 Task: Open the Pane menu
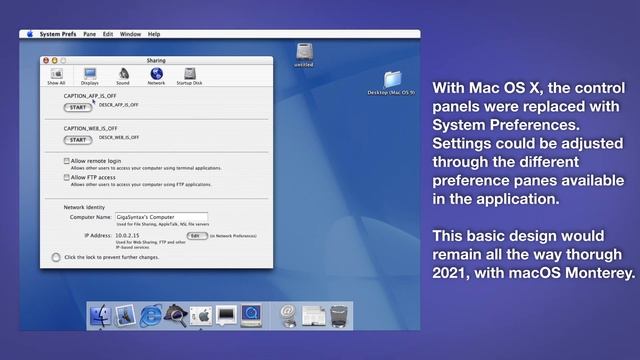(89, 34)
